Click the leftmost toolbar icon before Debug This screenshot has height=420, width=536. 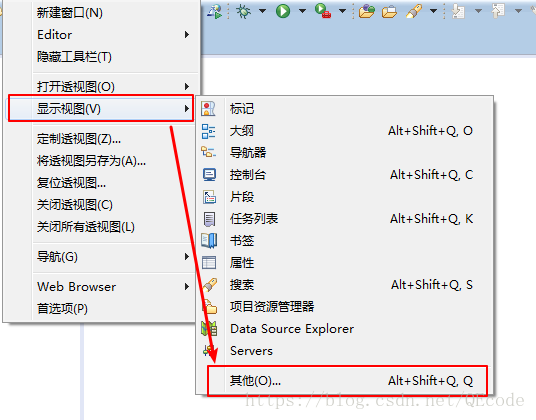[x=215, y=12]
